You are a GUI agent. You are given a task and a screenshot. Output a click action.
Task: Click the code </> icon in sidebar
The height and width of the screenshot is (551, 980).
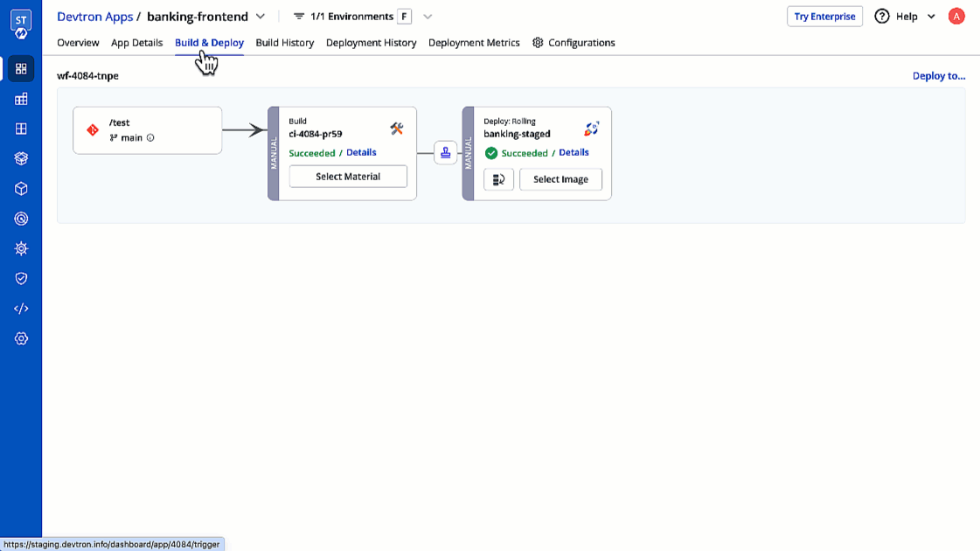[21, 308]
